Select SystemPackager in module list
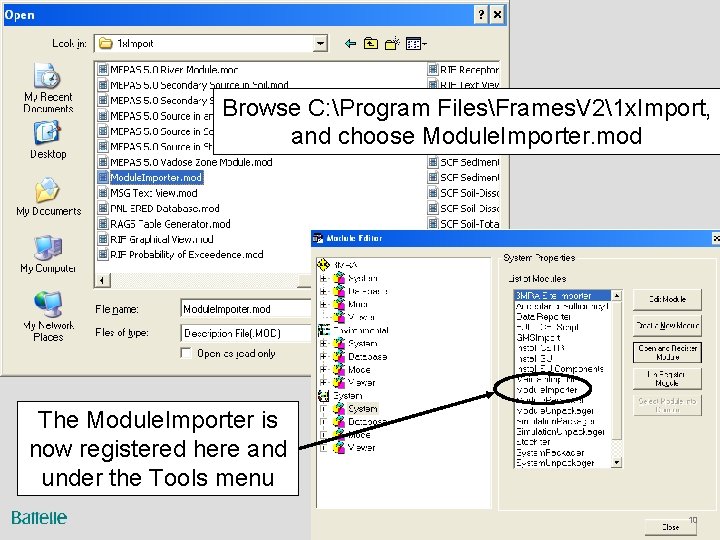Screen dimensions: 720x540 550,452
